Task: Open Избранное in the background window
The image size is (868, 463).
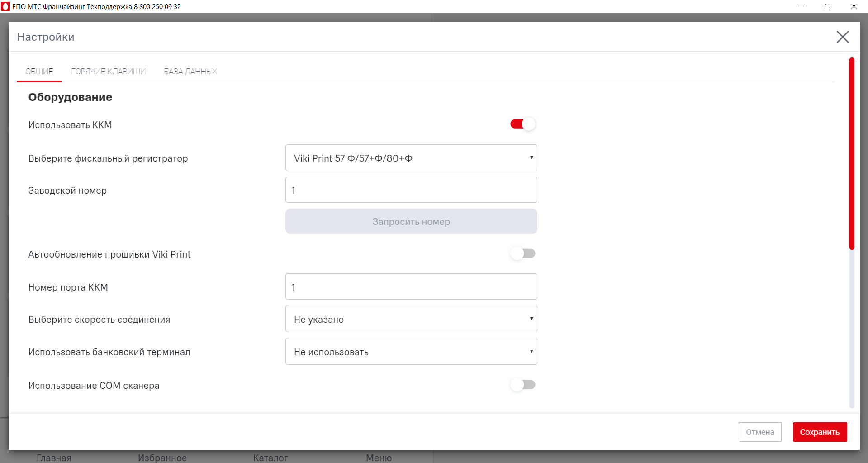Action: pos(162,458)
